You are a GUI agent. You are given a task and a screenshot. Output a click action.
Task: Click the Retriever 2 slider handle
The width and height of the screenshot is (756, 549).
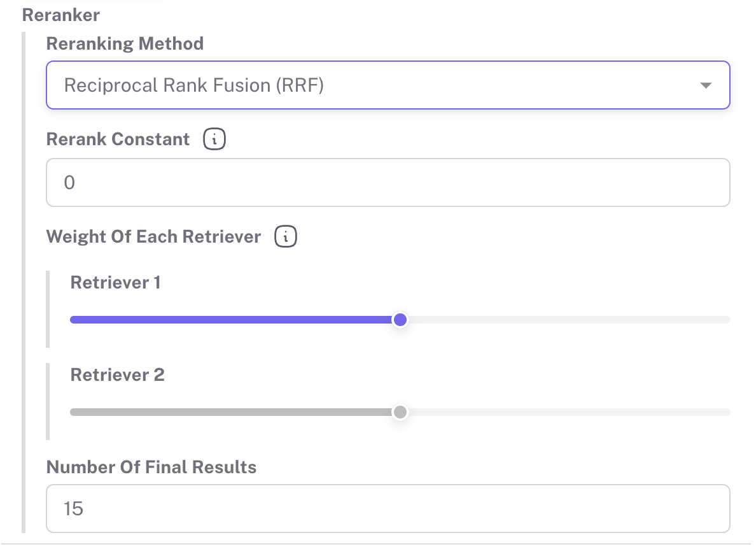coord(400,412)
